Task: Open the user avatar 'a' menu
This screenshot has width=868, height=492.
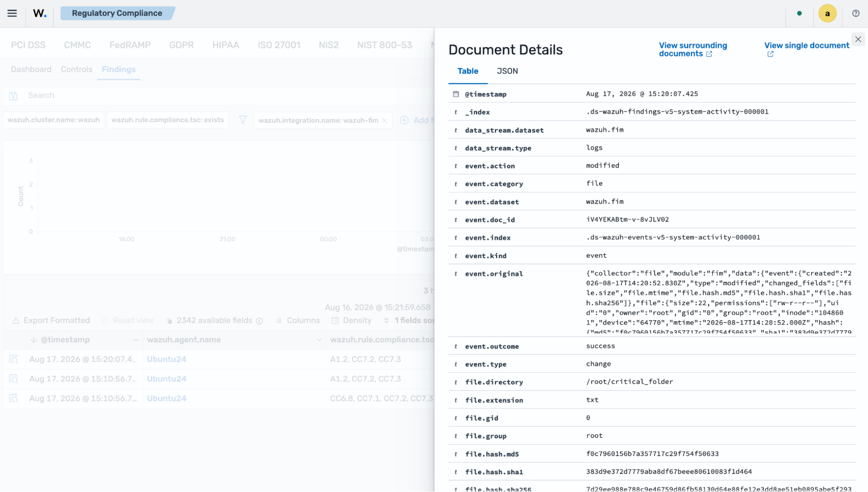Action: pyautogui.click(x=827, y=13)
